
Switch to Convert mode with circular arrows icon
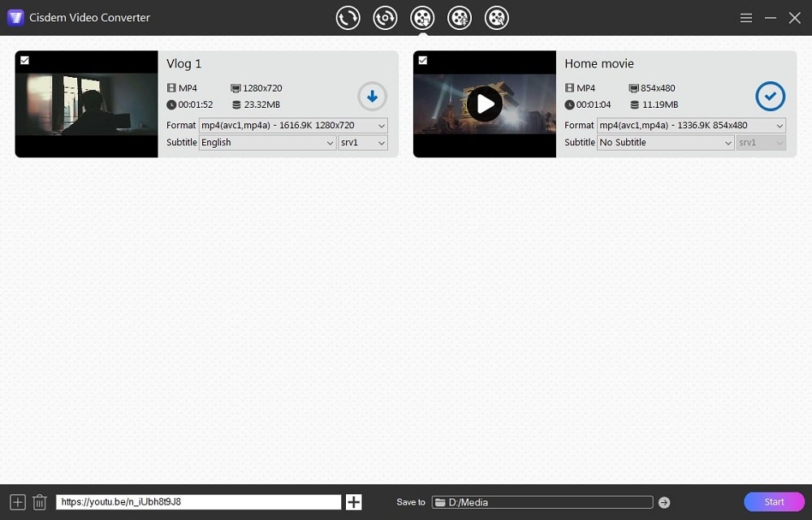(x=348, y=17)
